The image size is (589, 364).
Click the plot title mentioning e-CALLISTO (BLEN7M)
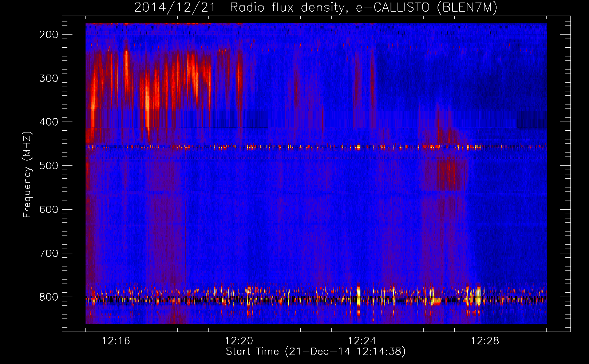(315, 8)
